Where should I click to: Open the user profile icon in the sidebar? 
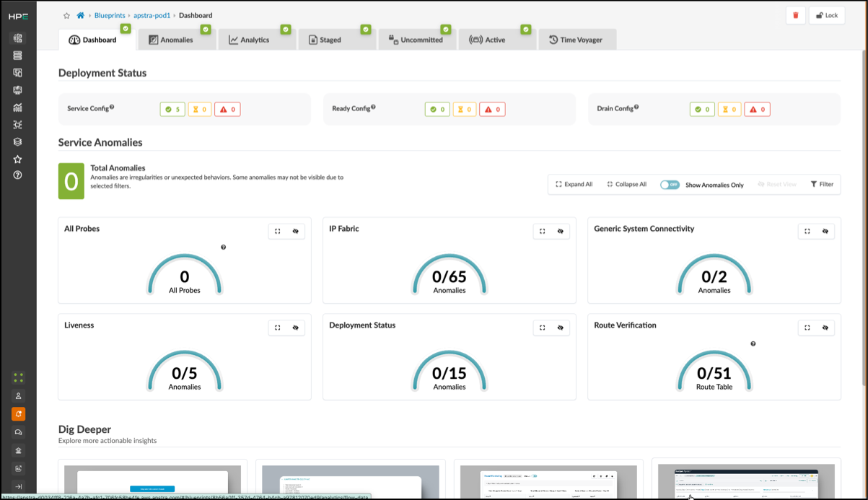click(18, 396)
